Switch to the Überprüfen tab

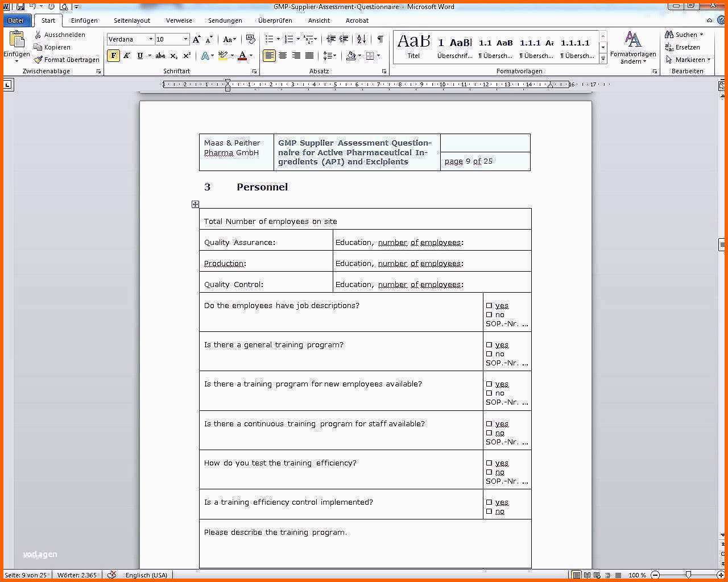point(275,20)
